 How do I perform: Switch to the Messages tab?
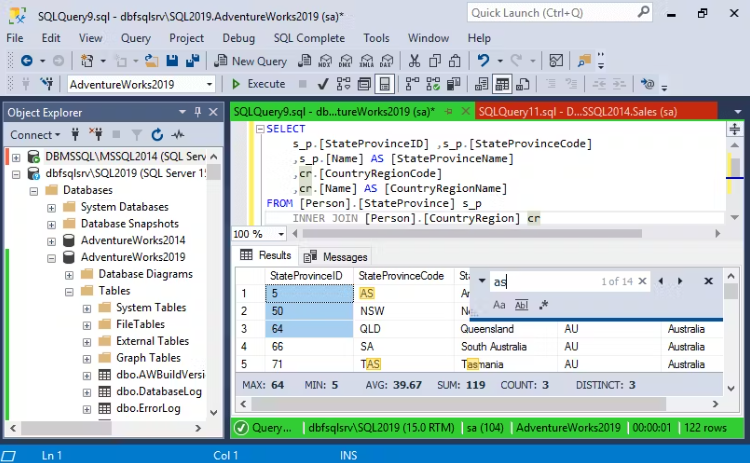336,257
